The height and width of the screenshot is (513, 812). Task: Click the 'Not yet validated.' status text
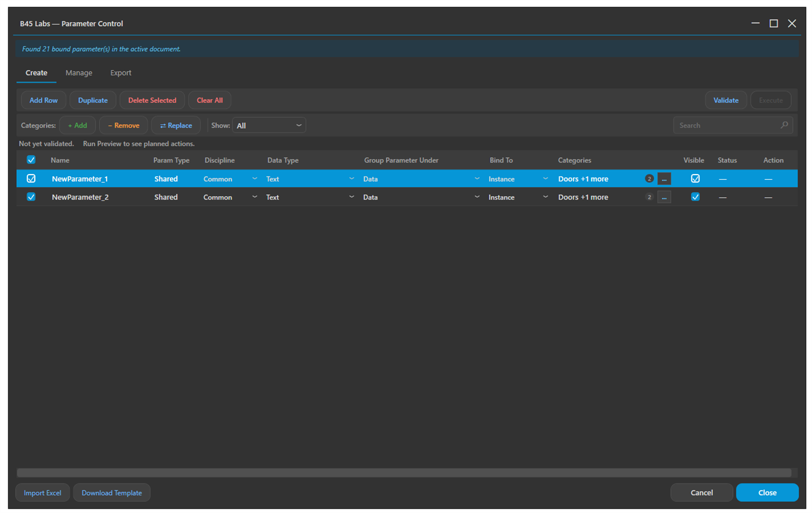[x=46, y=143]
